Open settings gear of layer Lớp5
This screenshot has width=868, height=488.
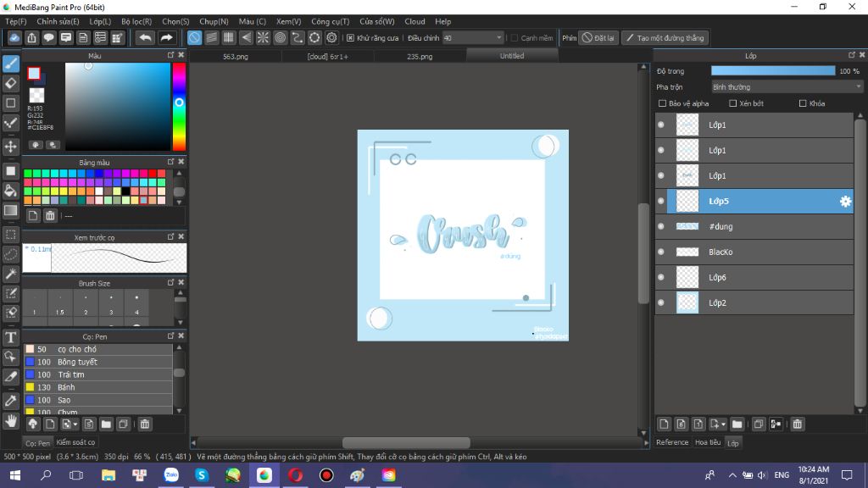click(x=844, y=202)
